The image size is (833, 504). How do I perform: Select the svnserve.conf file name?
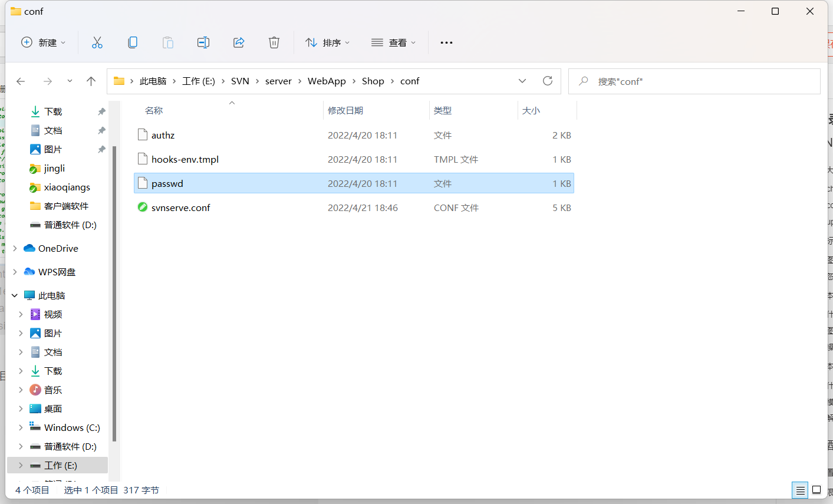[x=181, y=207]
